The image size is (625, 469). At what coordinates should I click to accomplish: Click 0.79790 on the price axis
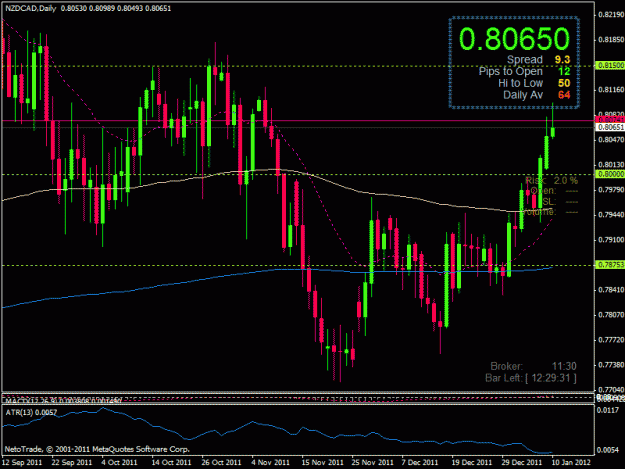[611, 190]
